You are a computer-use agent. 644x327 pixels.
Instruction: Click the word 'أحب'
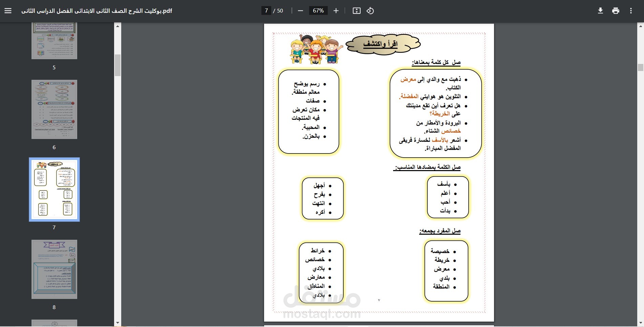[x=445, y=202]
